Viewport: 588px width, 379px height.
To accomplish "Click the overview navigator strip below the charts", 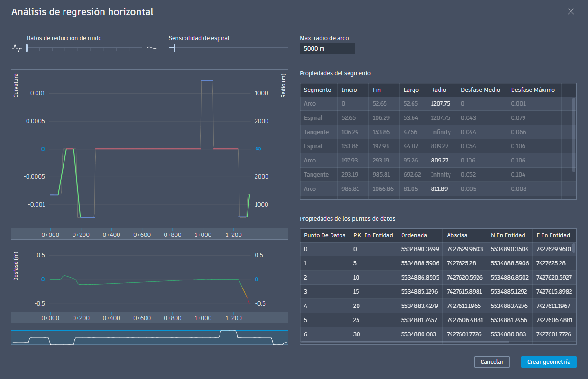I will point(149,338).
